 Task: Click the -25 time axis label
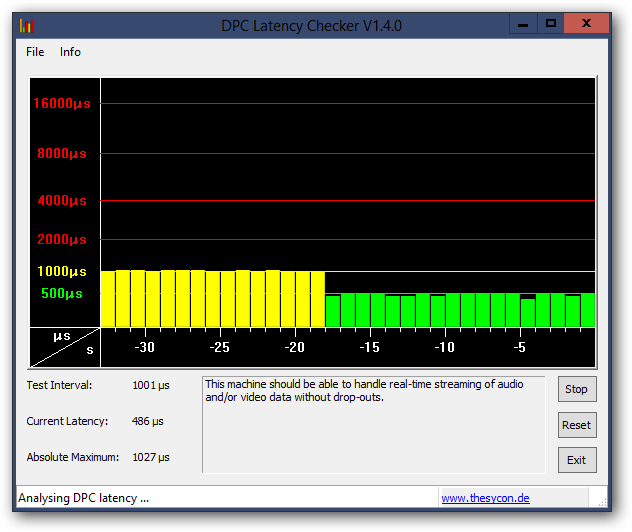(220, 347)
